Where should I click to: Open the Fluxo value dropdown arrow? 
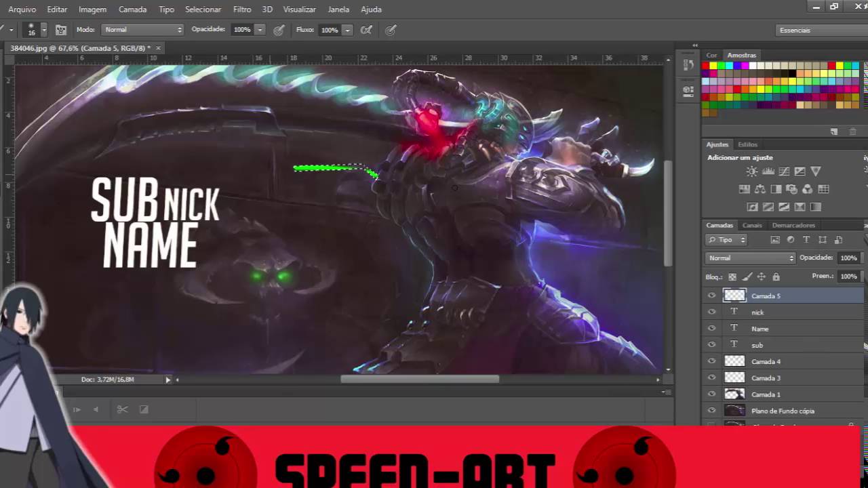[347, 30]
